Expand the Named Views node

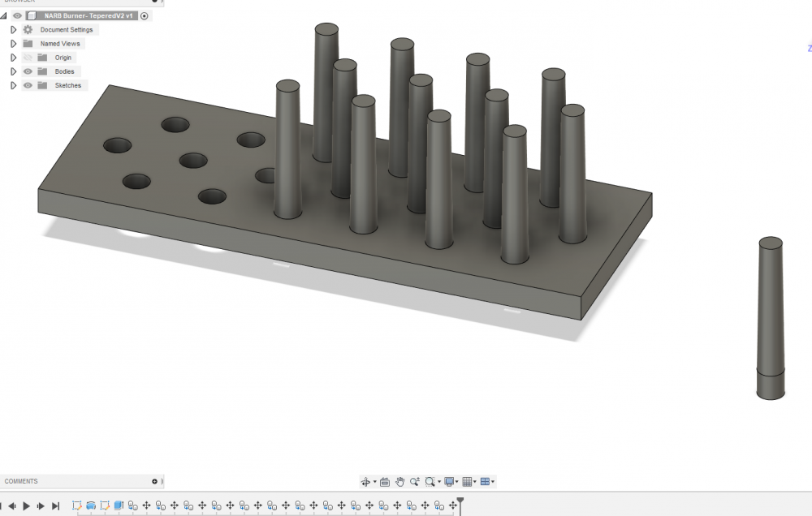click(x=14, y=44)
